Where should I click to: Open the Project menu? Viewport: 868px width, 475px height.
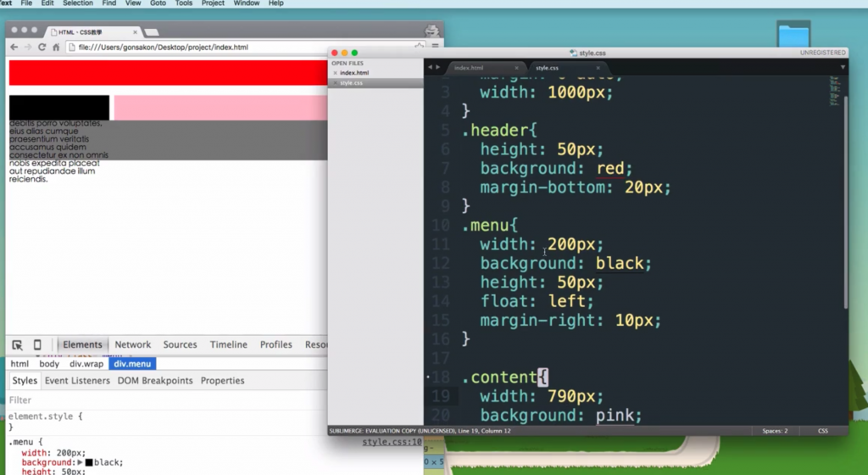213,3
